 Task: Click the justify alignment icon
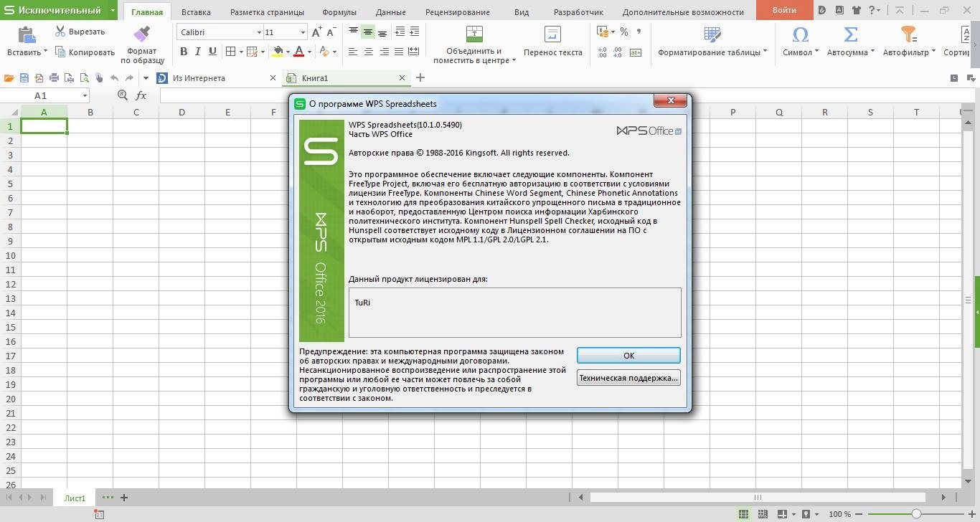point(399,52)
